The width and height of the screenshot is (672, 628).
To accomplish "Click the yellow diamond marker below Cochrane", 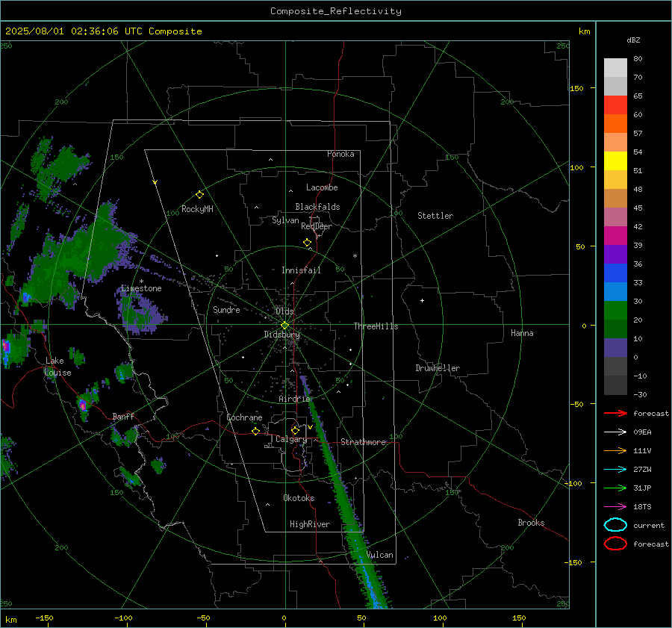I will 255,431.
